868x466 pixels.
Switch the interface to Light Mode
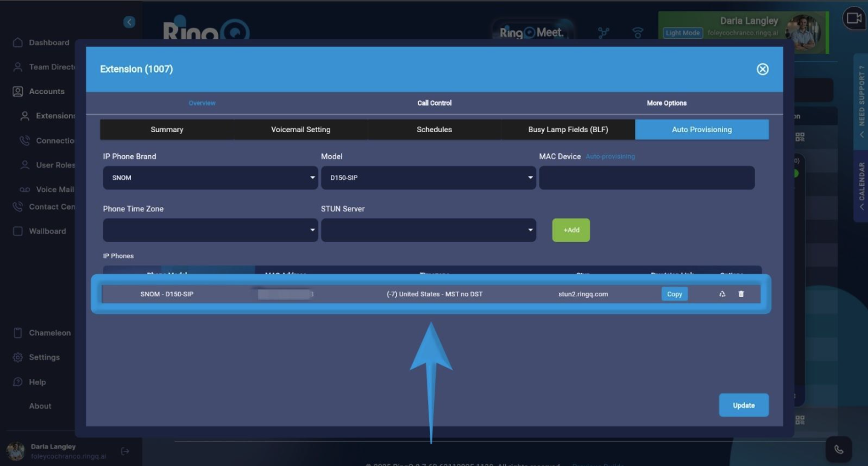coord(682,33)
